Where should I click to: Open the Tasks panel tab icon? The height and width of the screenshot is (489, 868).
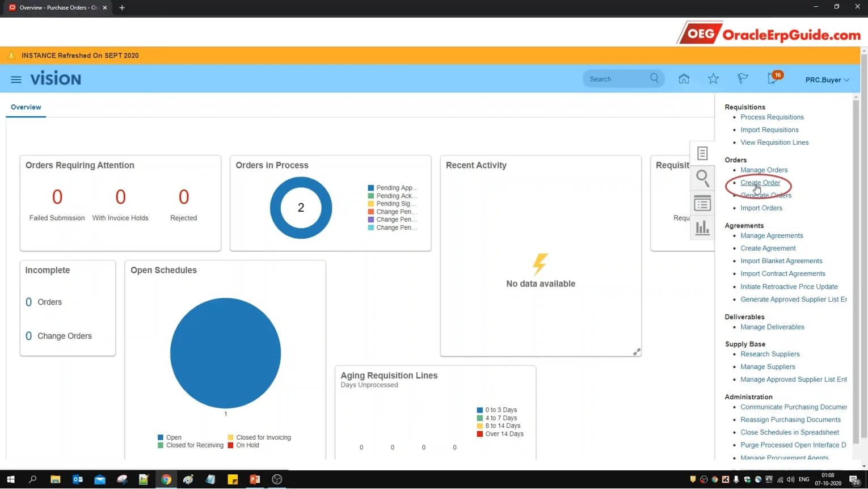[x=702, y=153]
